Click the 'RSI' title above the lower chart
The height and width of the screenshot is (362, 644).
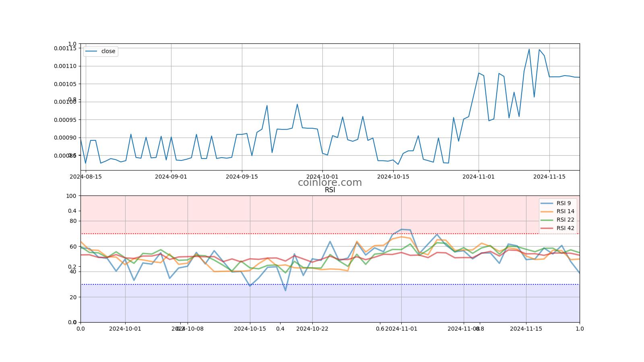pyautogui.click(x=330, y=190)
